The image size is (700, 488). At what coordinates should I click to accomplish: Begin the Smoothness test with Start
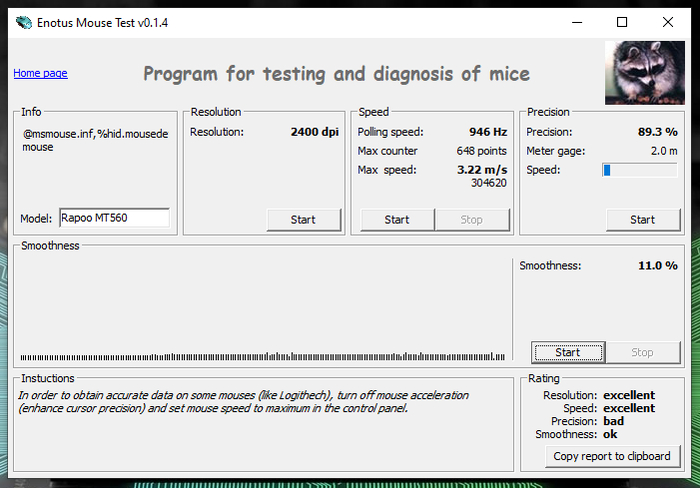click(567, 352)
